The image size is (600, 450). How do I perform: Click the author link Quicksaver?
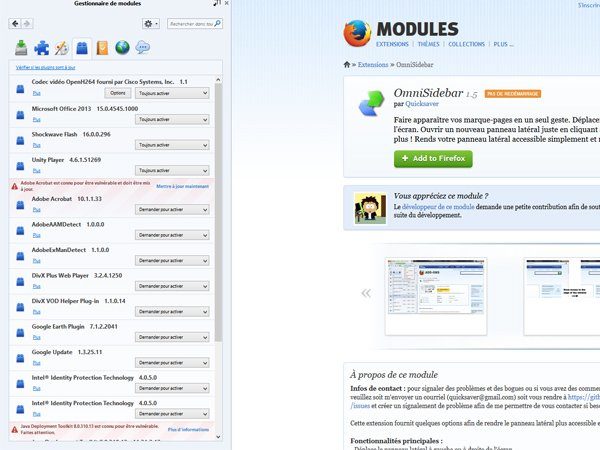[x=422, y=104]
